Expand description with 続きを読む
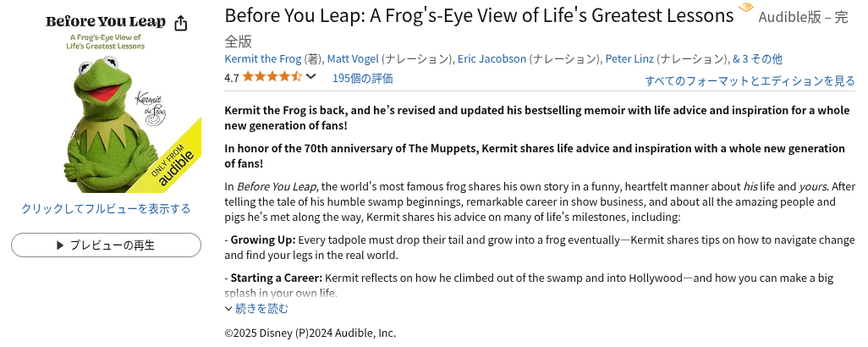This screenshot has height=347, width=868. click(x=261, y=308)
